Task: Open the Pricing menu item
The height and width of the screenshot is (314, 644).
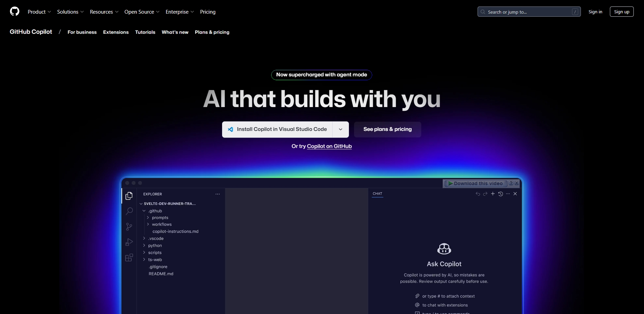Action: [x=208, y=12]
